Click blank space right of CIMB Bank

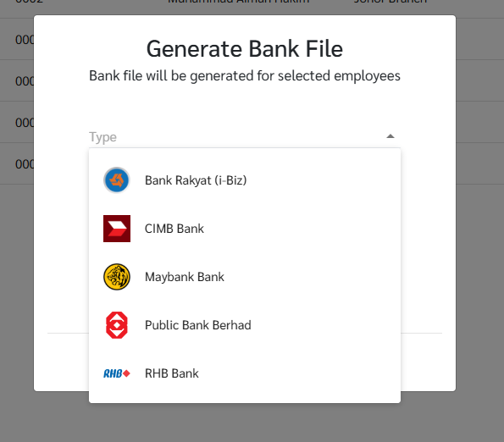302,229
